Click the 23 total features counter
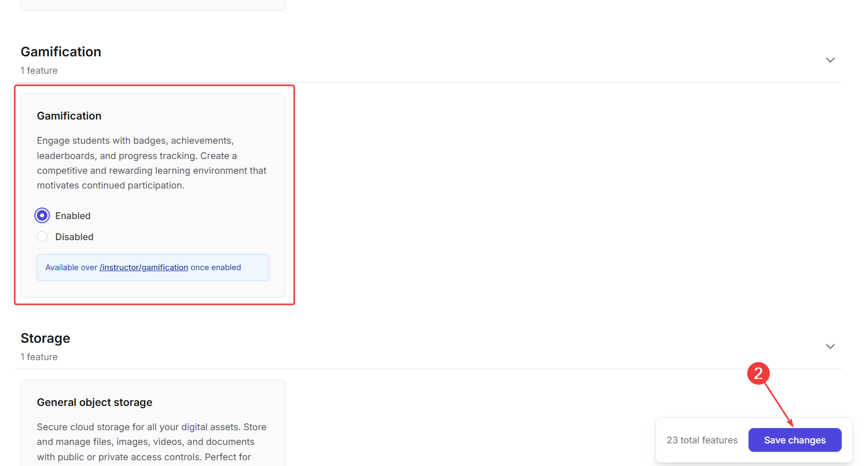Screen dimensions: 868x466 tap(702, 440)
